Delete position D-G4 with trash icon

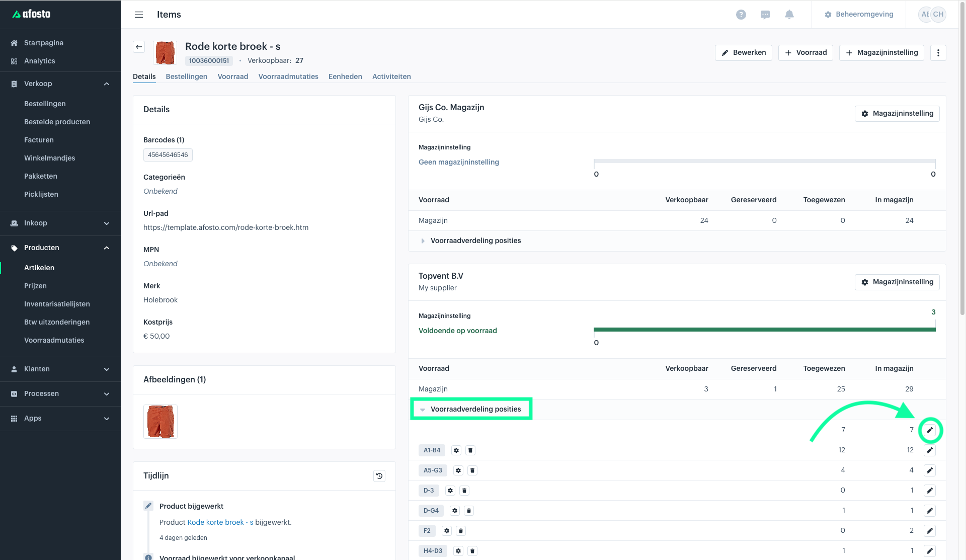(469, 511)
